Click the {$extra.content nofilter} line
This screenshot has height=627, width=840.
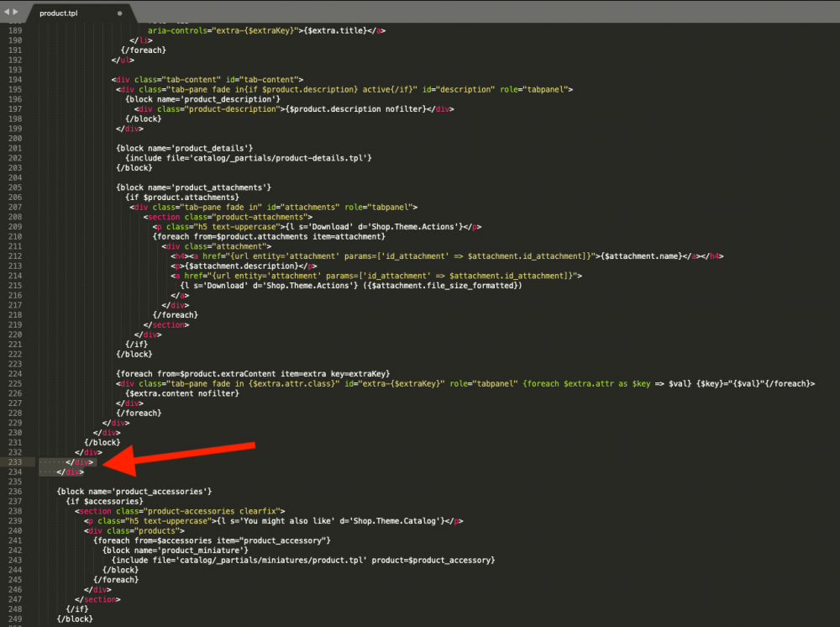click(x=182, y=393)
